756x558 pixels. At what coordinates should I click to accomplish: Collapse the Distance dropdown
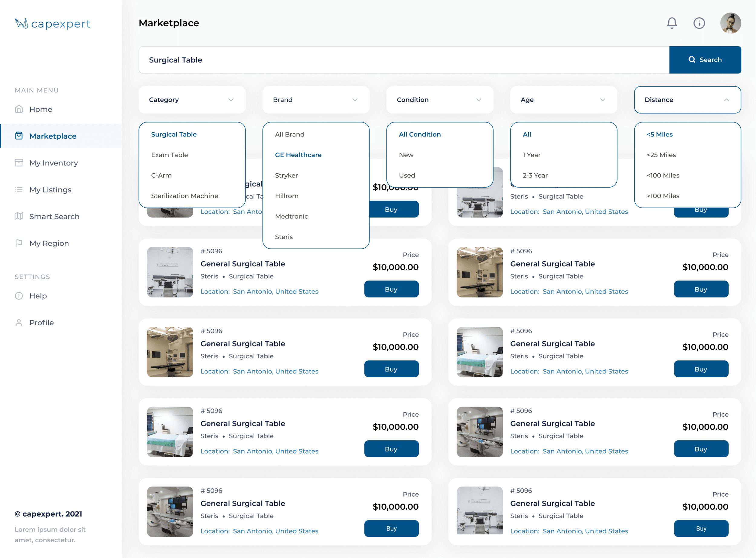pos(726,100)
